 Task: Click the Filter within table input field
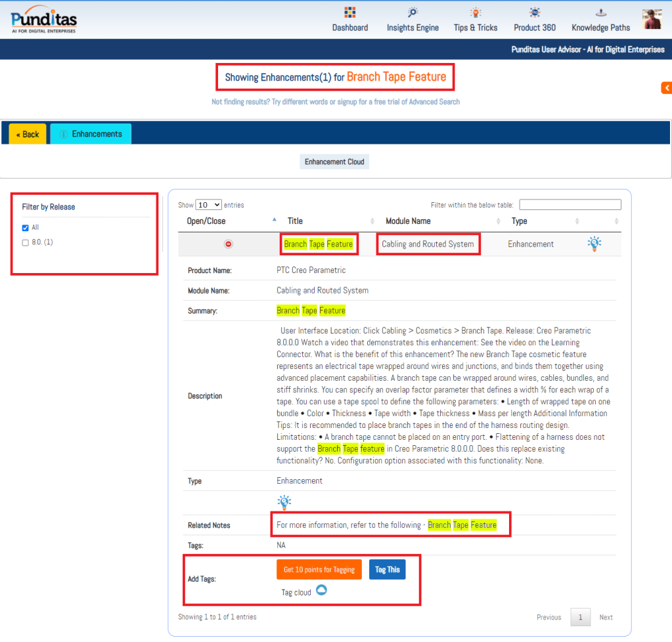[570, 205]
